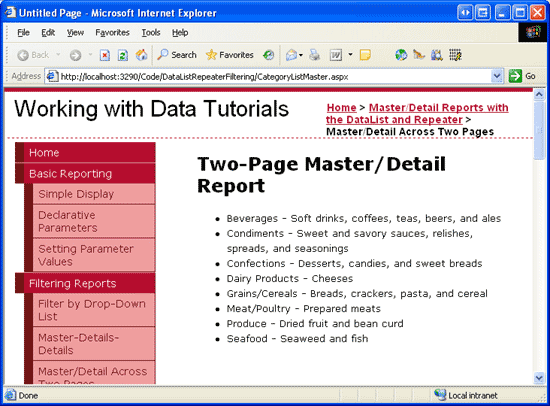This screenshot has height=406, width=550.
Task: Open the Search toolbar button
Action: [x=177, y=55]
